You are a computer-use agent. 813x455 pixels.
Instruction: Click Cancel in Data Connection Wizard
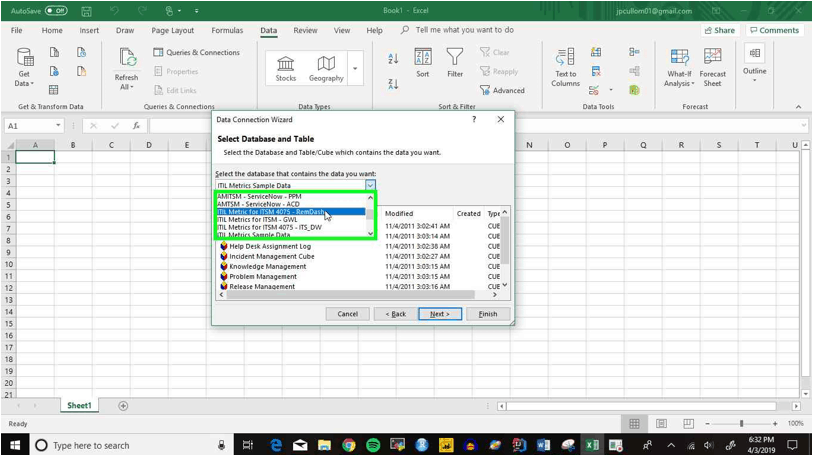[x=347, y=314]
